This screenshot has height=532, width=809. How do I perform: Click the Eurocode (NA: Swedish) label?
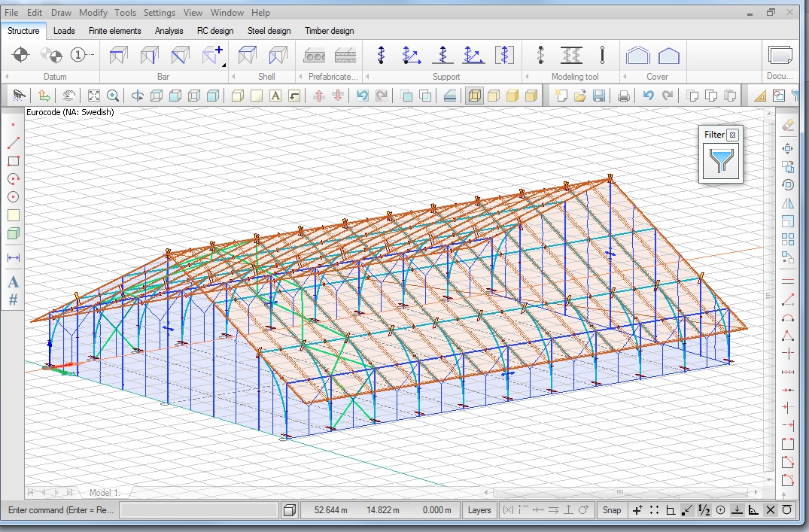click(x=70, y=112)
